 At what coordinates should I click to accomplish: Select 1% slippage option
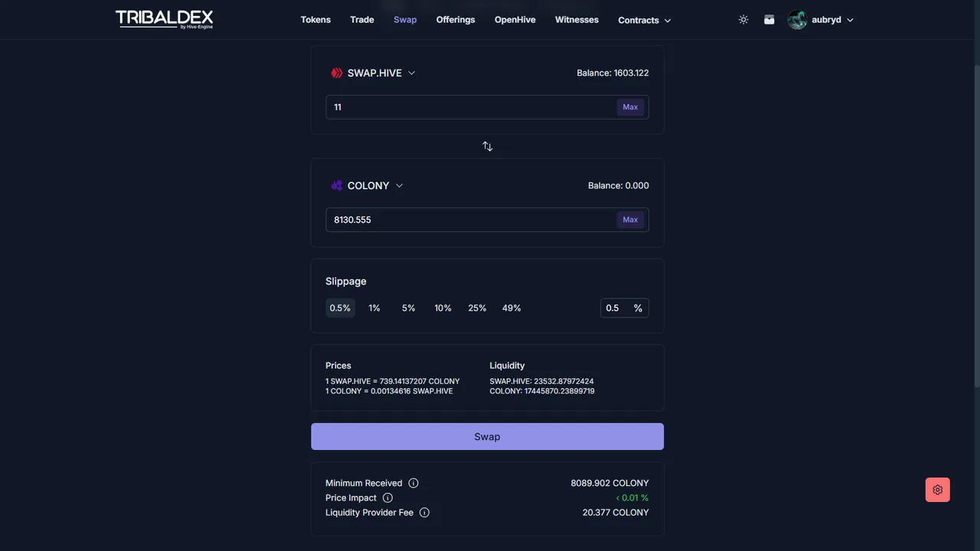pos(374,308)
